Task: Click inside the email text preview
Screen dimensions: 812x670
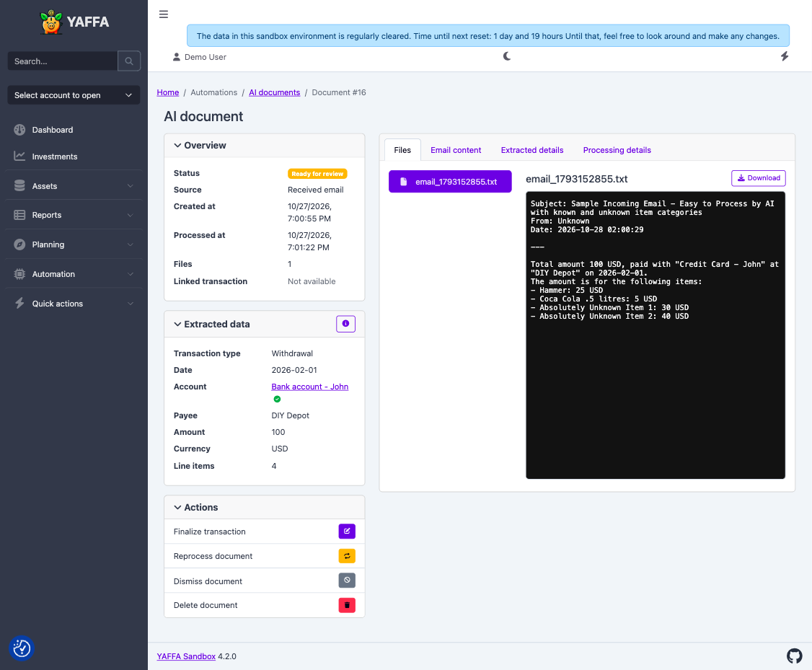Action: (x=655, y=335)
